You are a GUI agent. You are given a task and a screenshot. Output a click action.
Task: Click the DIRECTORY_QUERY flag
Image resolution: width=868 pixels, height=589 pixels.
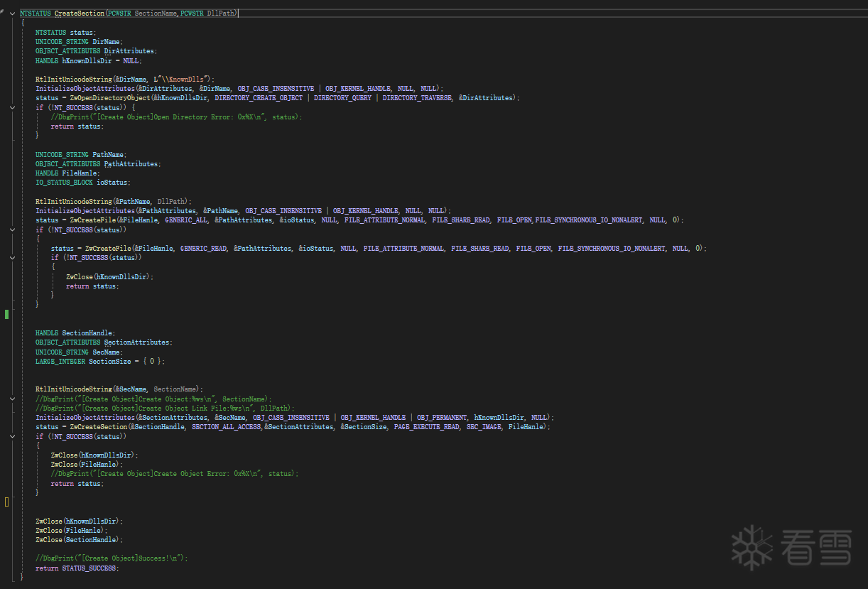342,98
